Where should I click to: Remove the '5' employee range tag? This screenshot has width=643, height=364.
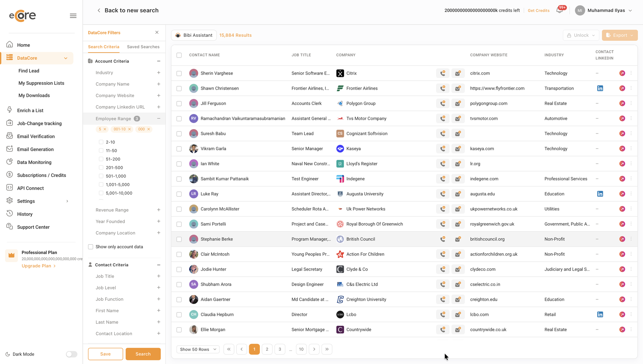coord(105,129)
